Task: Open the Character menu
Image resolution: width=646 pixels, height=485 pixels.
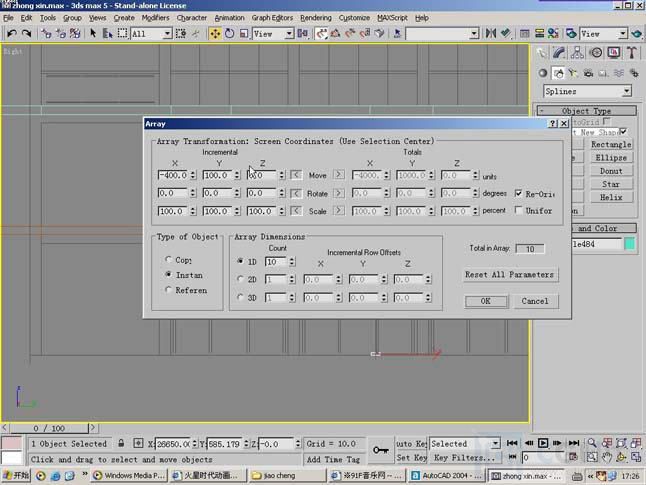Action: 192,18
